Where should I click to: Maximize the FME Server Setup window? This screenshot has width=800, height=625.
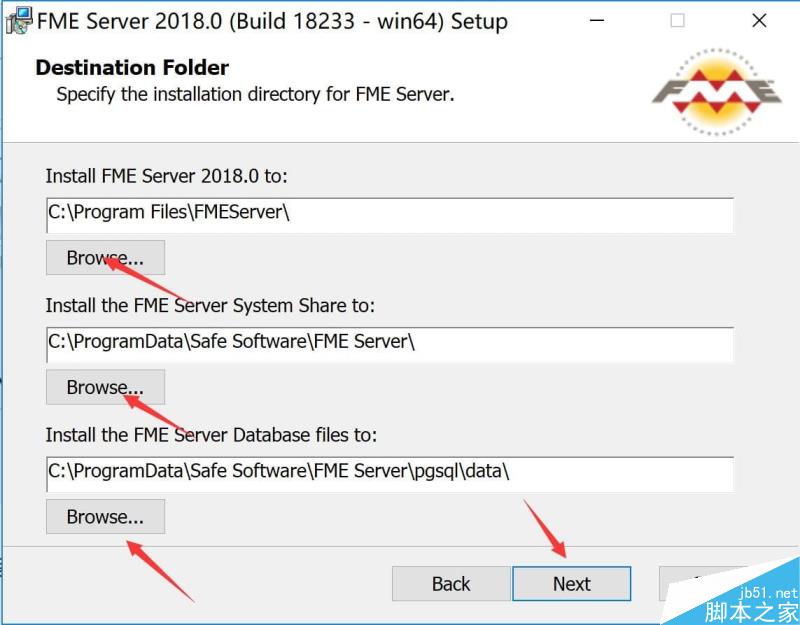point(677,20)
